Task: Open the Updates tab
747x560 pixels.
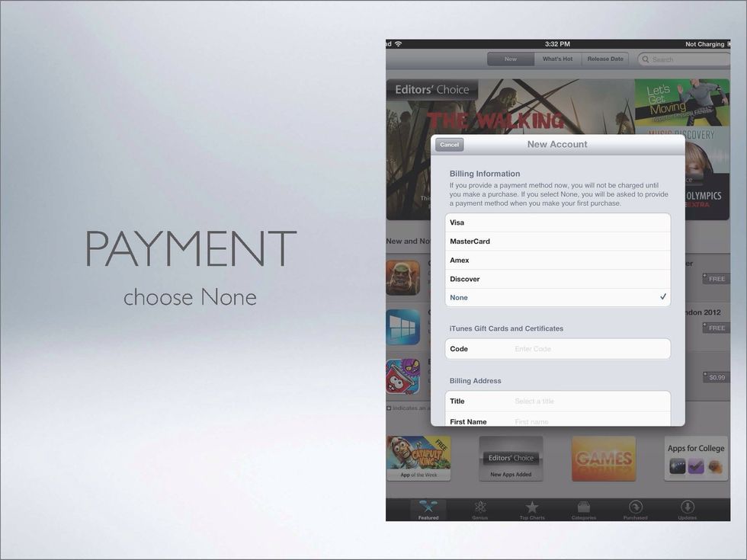Action: 687,510
